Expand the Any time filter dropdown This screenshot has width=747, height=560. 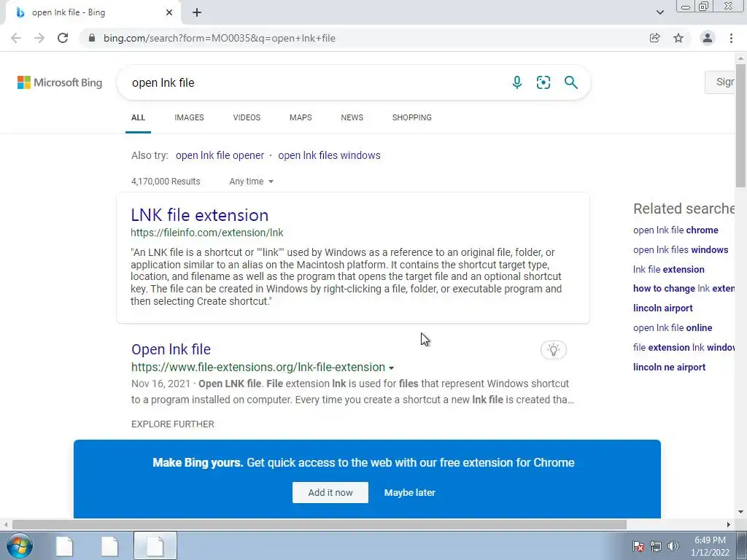pyautogui.click(x=251, y=182)
